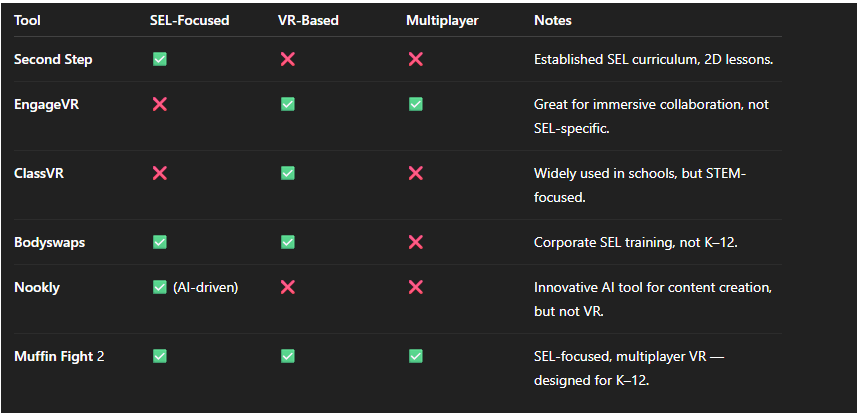861x415 pixels.
Task: Click Muffin Fight 2 VR-Based checkmark
Action: (x=288, y=356)
